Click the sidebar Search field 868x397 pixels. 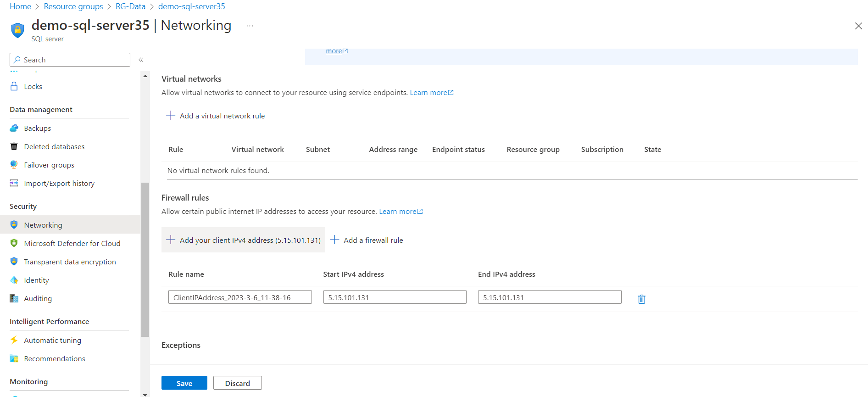click(70, 60)
